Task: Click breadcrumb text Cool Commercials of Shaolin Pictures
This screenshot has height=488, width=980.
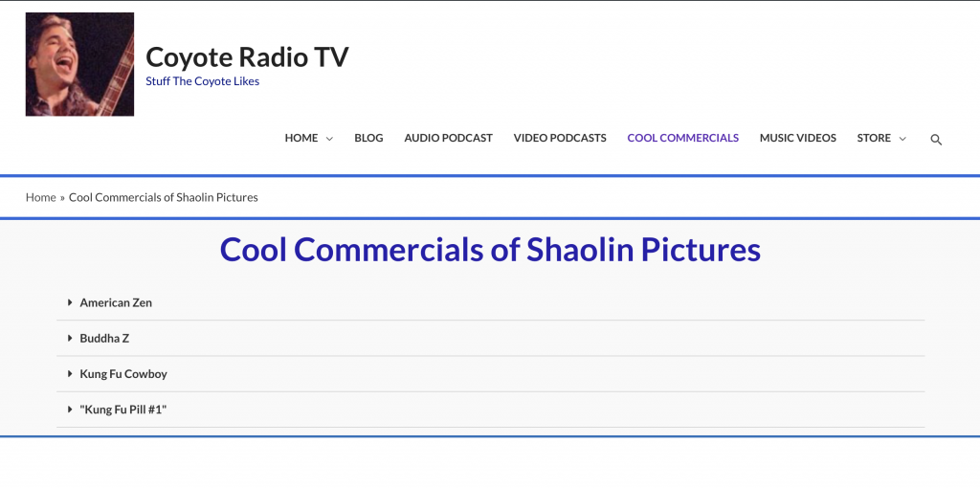Action: coord(163,197)
